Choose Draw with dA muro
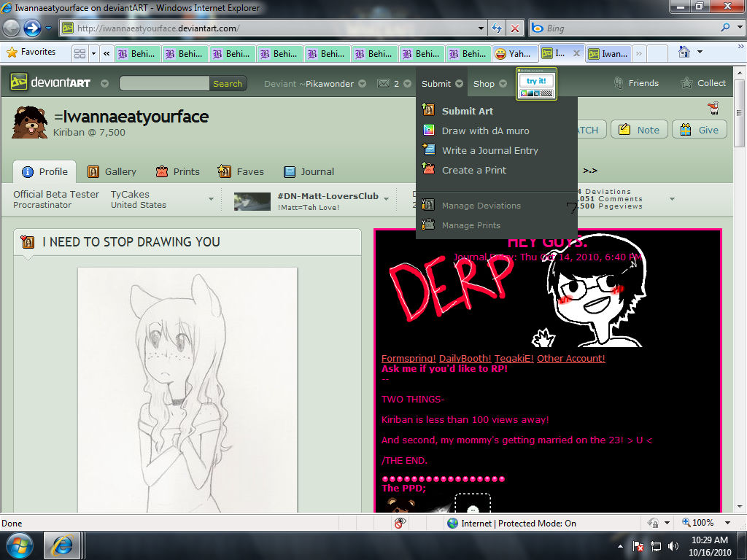Image resolution: width=747 pixels, height=560 pixels. tap(485, 131)
